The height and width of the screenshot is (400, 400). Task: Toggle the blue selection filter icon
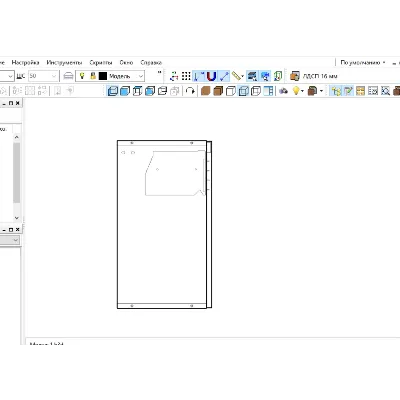click(265, 76)
